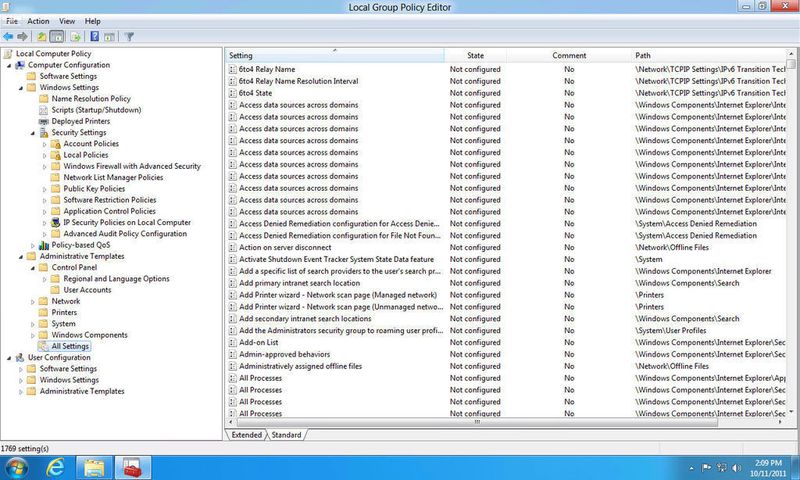Image resolution: width=800 pixels, height=480 pixels.
Task: Click the IP Security Policies icon
Action: [x=56, y=223]
